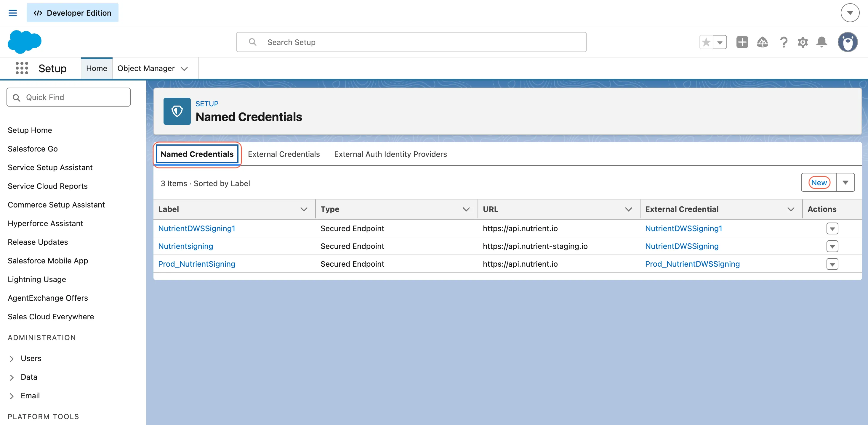Viewport: 868px width, 425px height.
Task: Click the New button
Action: pyautogui.click(x=819, y=182)
